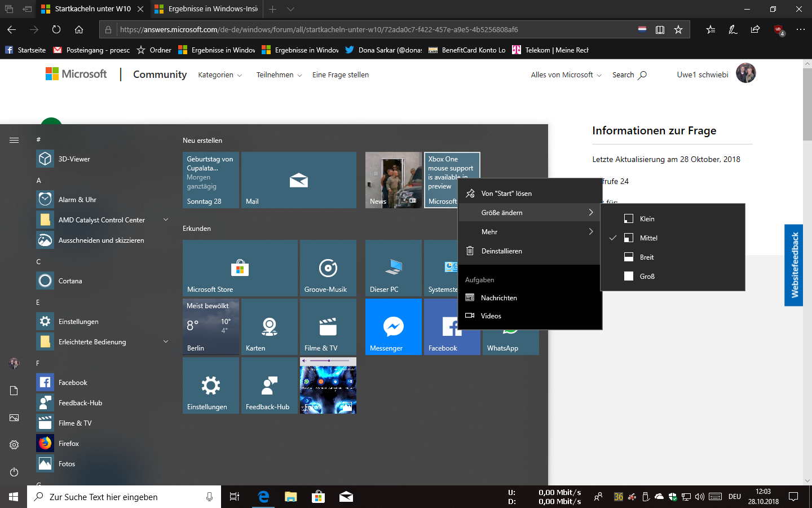Image resolution: width=812 pixels, height=508 pixels.
Task: Open Größe ändern submenu
Action: 530,213
